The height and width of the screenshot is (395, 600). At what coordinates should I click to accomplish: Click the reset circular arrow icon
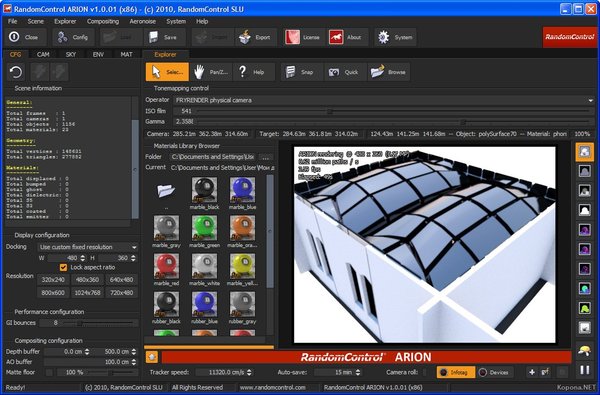click(x=16, y=72)
